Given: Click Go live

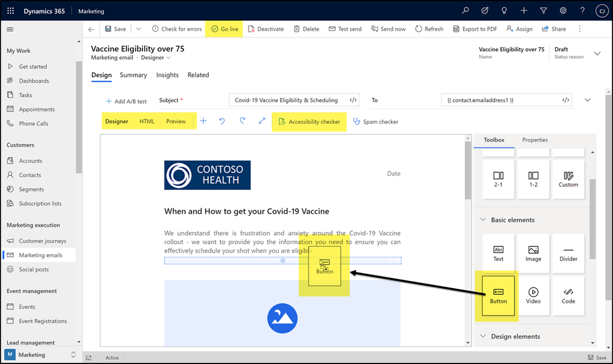Looking at the screenshot, I should coord(225,29).
